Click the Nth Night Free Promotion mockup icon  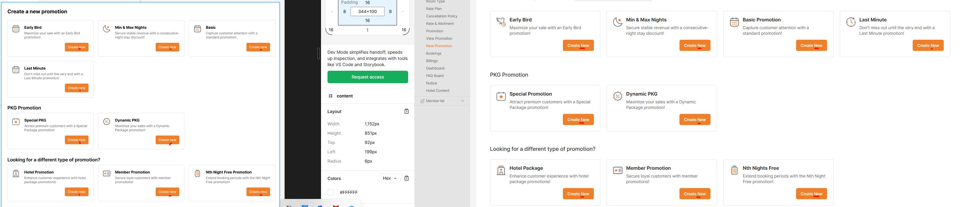point(198,174)
